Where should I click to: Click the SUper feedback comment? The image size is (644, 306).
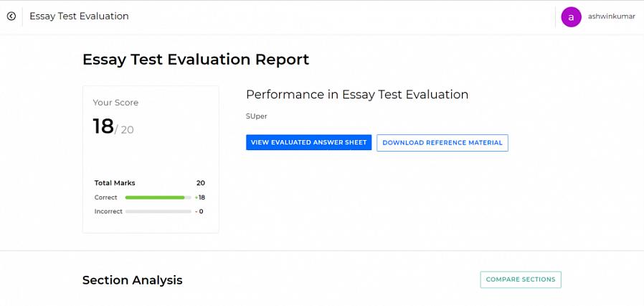(x=256, y=116)
